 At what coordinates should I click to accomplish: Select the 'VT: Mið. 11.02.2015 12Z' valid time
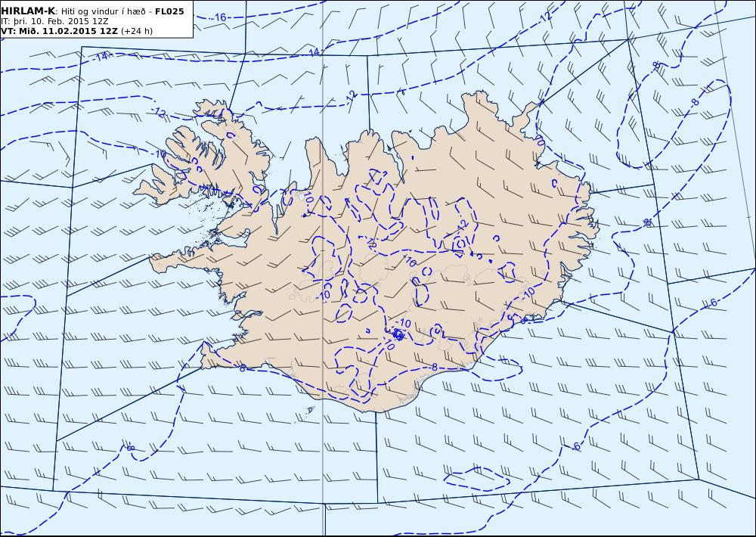59,31
